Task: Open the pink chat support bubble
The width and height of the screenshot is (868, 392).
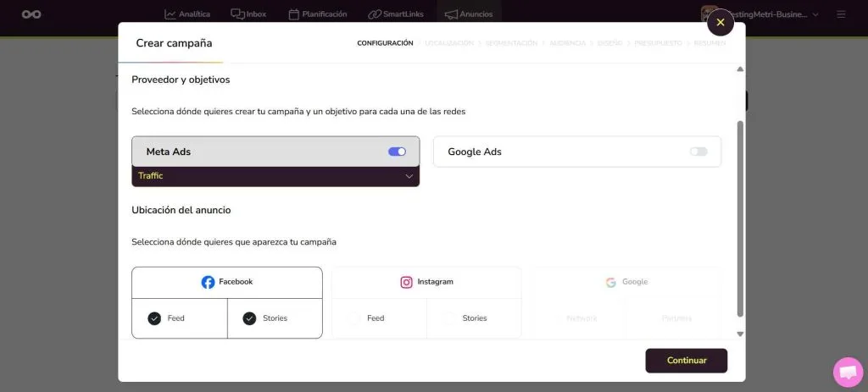Action: tap(848, 372)
